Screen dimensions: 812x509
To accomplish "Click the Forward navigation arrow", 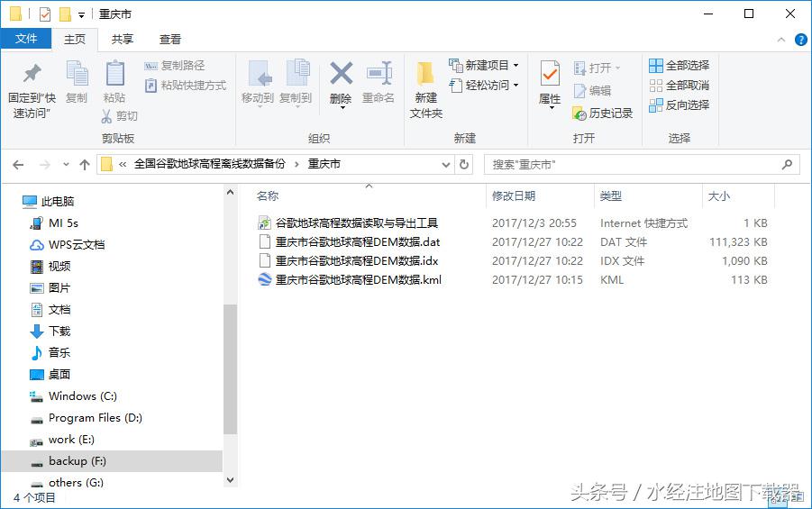I will (x=45, y=165).
